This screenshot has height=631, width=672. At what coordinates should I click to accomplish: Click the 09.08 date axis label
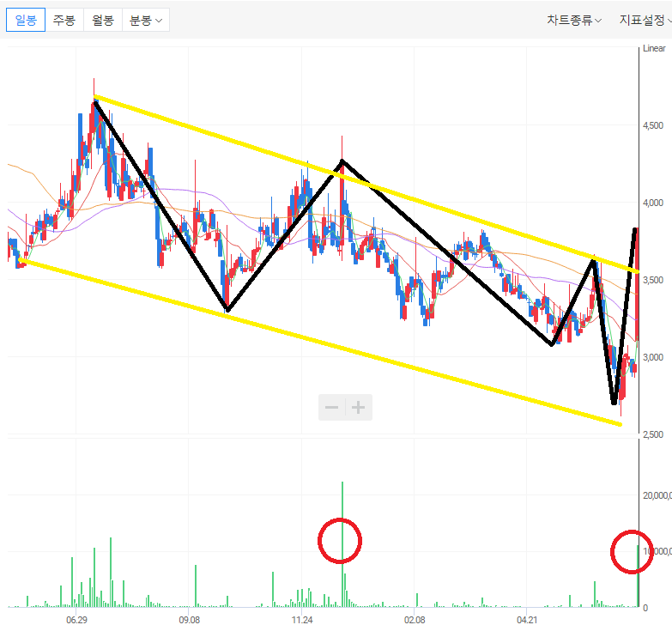coord(189,620)
